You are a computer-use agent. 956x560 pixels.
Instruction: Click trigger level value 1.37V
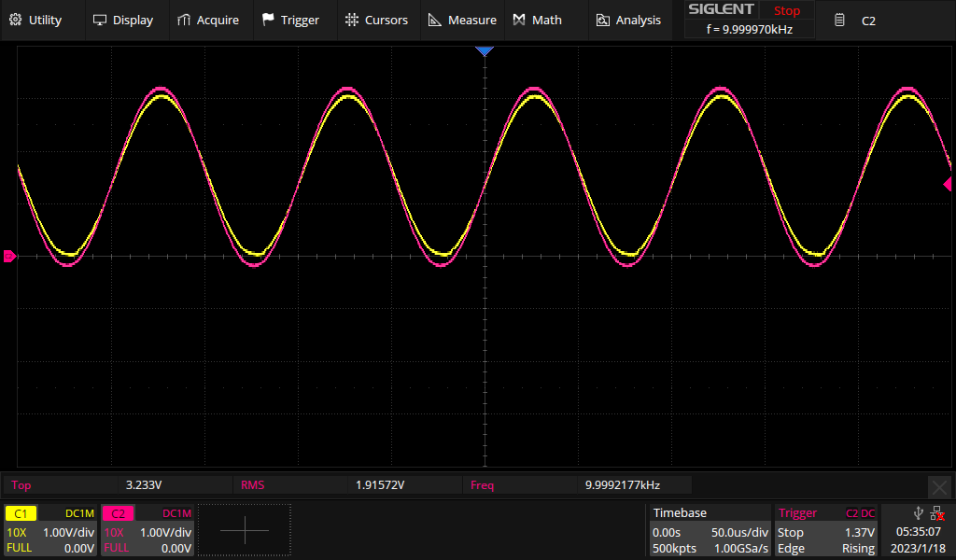860,532
